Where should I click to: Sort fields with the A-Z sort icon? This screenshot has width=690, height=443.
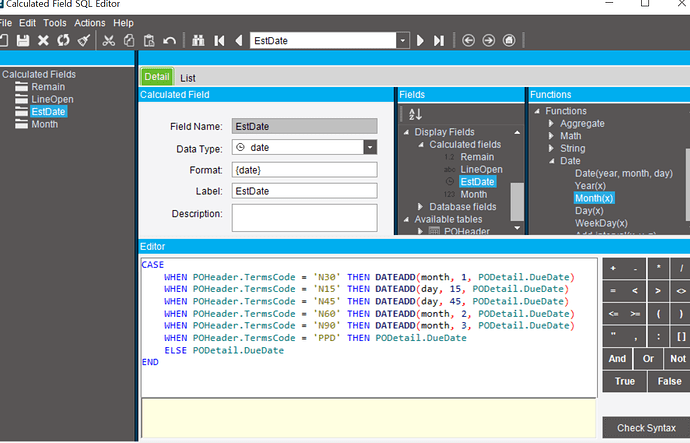coord(416,115)
